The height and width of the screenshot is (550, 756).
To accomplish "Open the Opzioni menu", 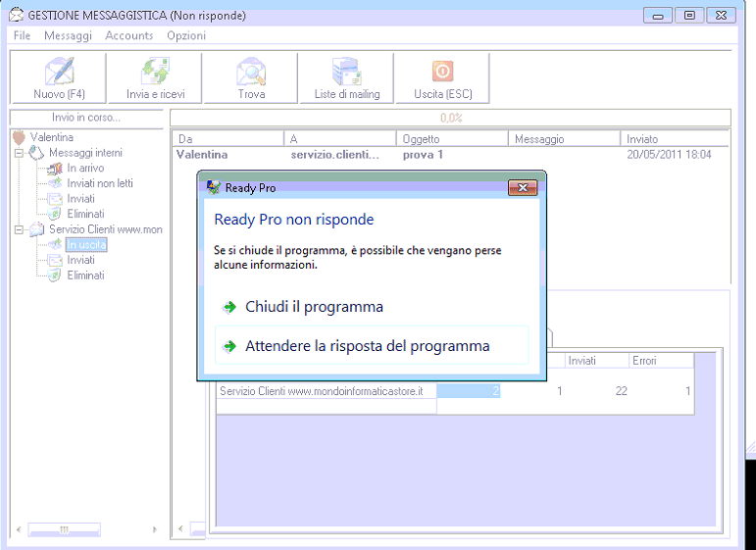I will (186, 35).
